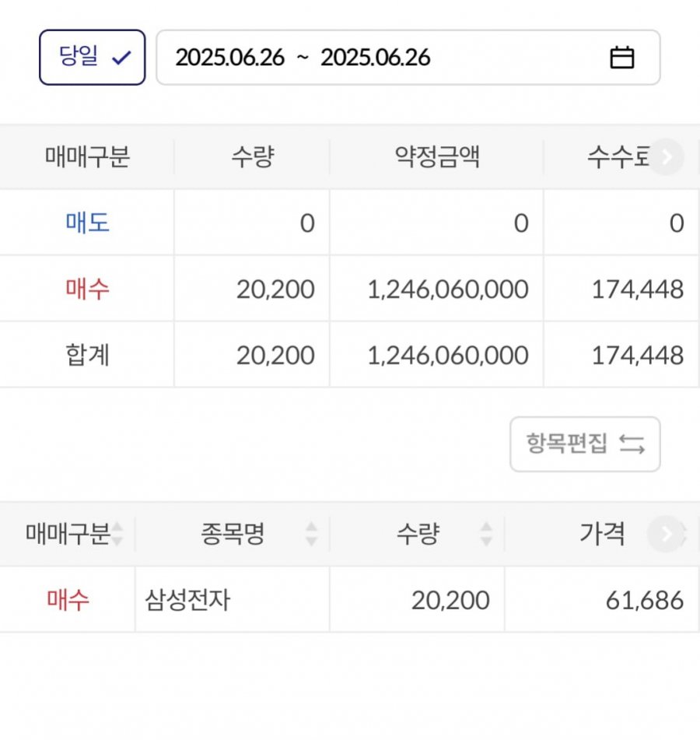Click the 항목편집 button
The width and height of the screenshot is (700, 740).
(x=585, y=444)
